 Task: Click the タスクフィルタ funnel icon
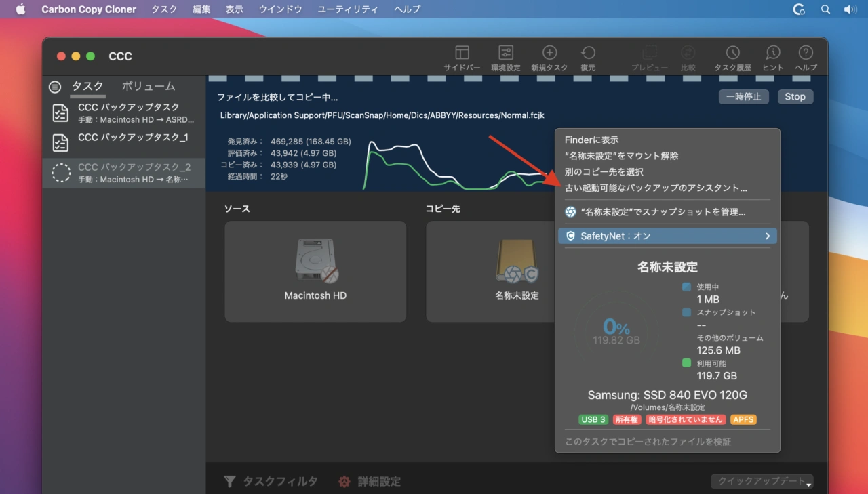pos(230,481)
